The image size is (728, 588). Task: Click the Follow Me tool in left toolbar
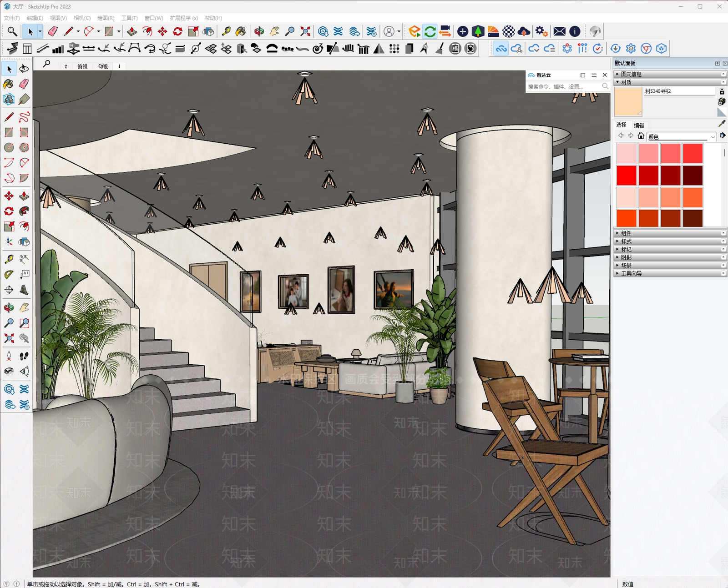tap(24, 211)
